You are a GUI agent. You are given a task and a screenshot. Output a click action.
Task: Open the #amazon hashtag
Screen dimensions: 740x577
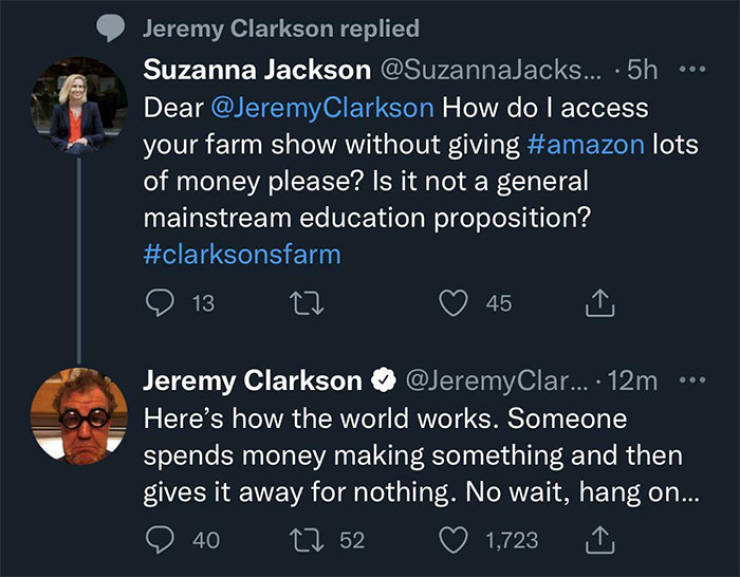(586, 144)
